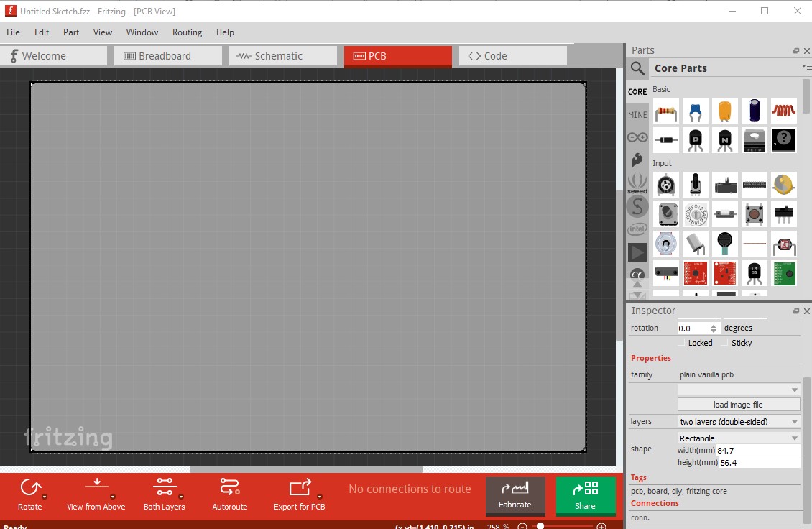
Task: Float the Inspector panel
Action: (x=796, y=311)
